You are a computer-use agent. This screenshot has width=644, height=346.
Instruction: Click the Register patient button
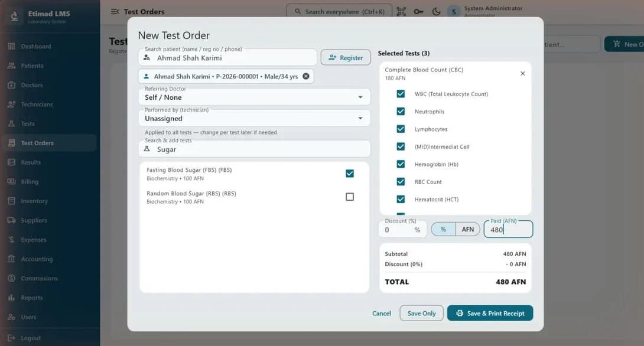coord(346,57)
